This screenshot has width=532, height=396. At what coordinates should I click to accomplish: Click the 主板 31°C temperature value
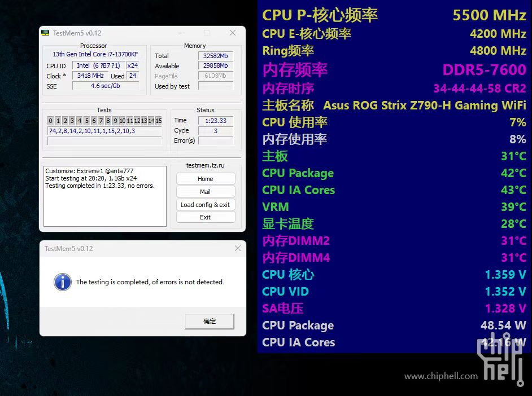[514, 156]
